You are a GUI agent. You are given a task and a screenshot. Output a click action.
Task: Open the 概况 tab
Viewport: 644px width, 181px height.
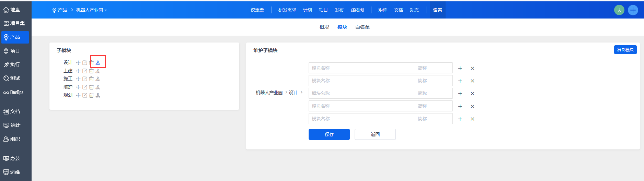[324, 27]
